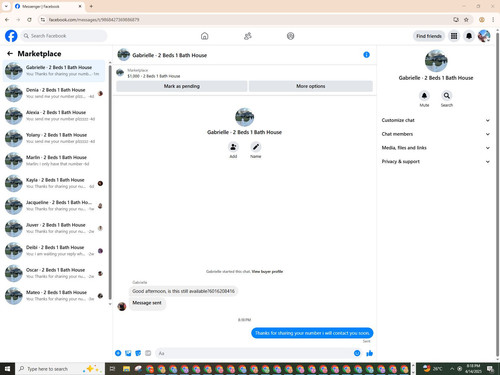
Task: Open the Messenger browser tab
Action: [x=48, y=6]
